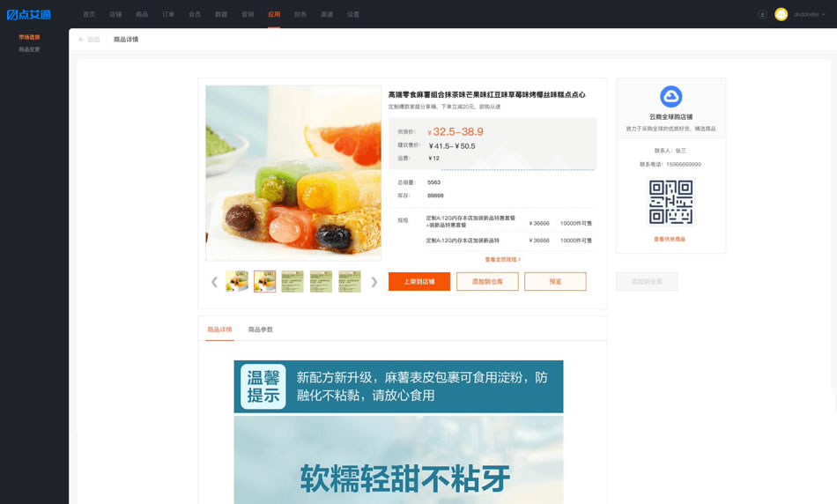Screen dimensions: 837x504
Task: Click the supply price ¥32.5–38.9
Action: click(x=456, y=132)
